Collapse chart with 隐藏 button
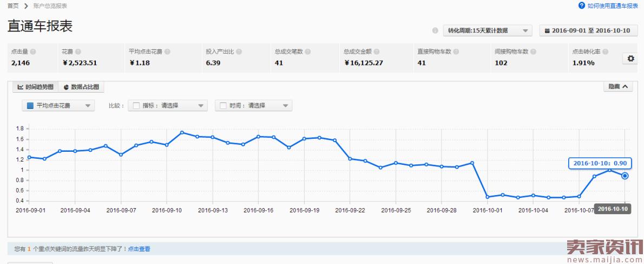The height and width of the screenshot is (264, 644). pyautogui.click(x=618, y=86)
